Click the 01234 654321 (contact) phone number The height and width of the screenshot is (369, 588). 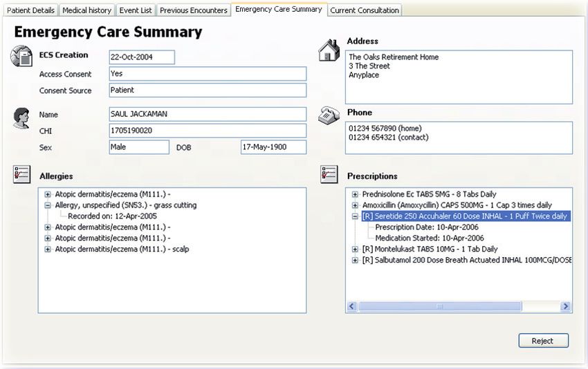click(x=389, y=138)
